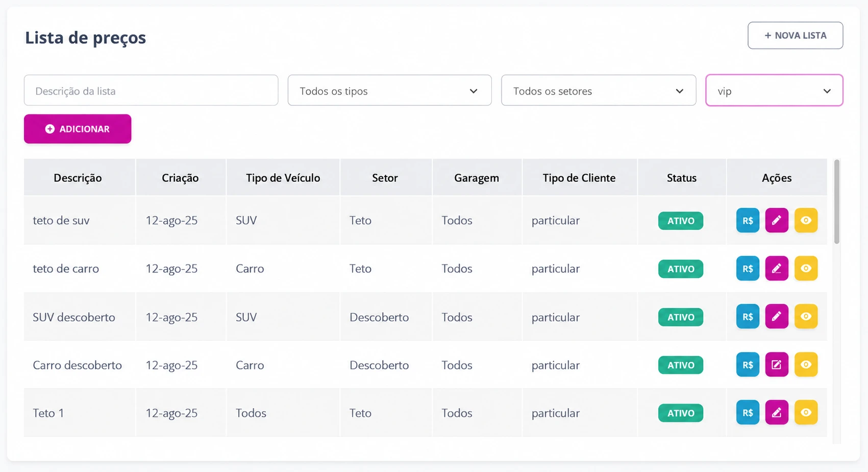View teto de suv with eye icon
This screenshot has width=868, height=472.
point(806,221)
